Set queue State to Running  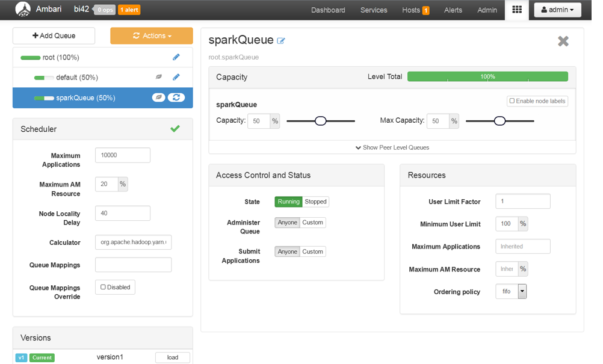click(x=288, y=202)
